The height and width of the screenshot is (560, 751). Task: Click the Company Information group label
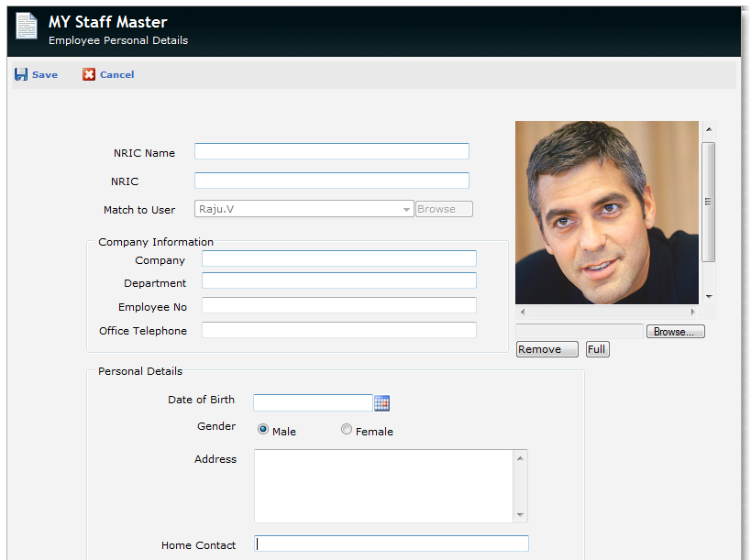click(156, 242)
